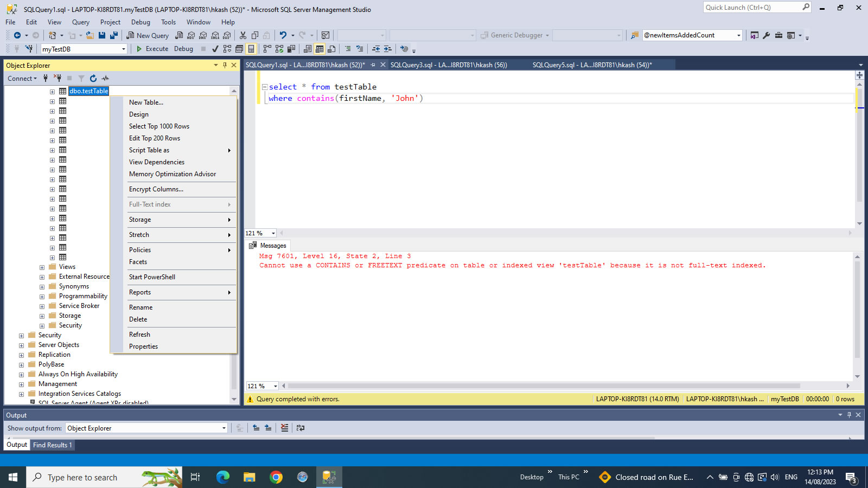The image size is (868, 488).
Task: Toggle Results to File option
Action: [x=331, y=49]
